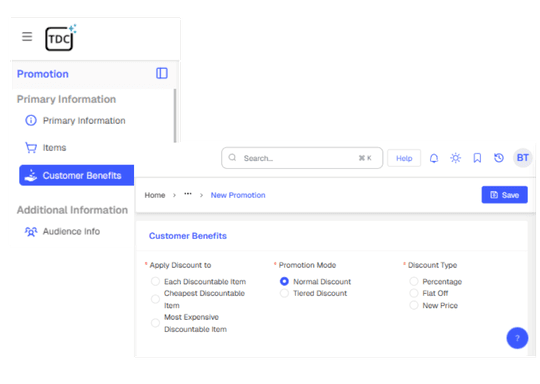This screenshot has height=384, width=540.
Task: Click the Apply Discount to label
Action: click(x=180, y=265)
